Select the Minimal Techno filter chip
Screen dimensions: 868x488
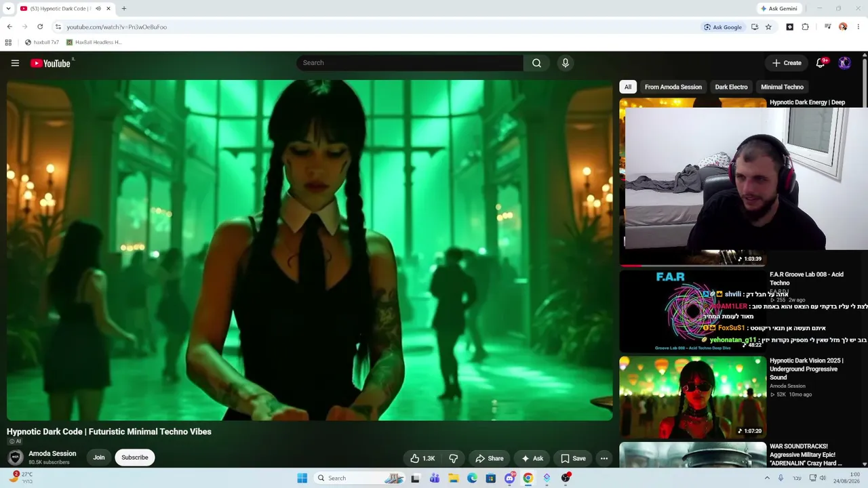click(782, 87)
